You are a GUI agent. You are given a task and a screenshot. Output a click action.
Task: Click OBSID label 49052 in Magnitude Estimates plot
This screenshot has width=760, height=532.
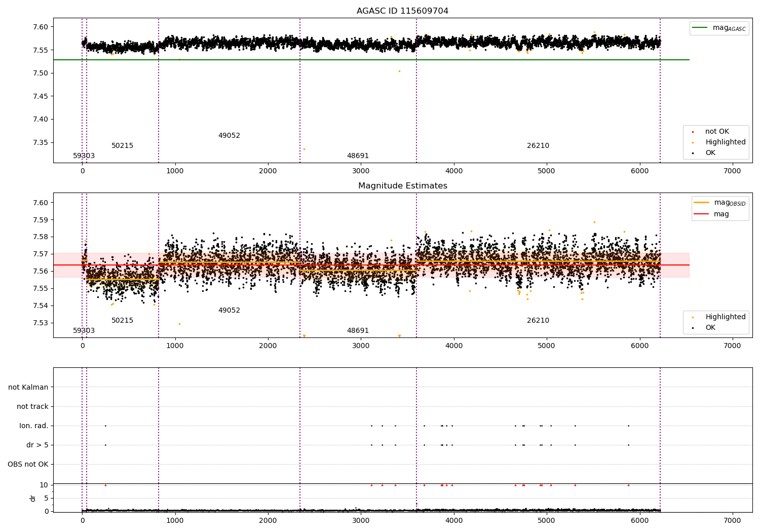click(x=229, y=311)
